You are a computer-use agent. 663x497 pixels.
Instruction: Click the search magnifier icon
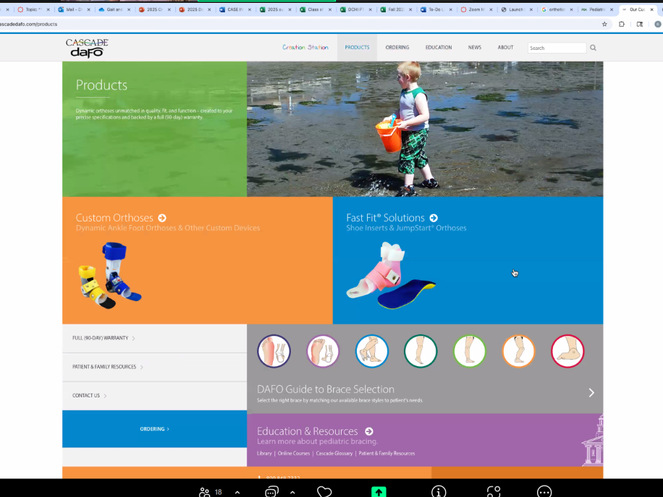(x=593, y=48)
